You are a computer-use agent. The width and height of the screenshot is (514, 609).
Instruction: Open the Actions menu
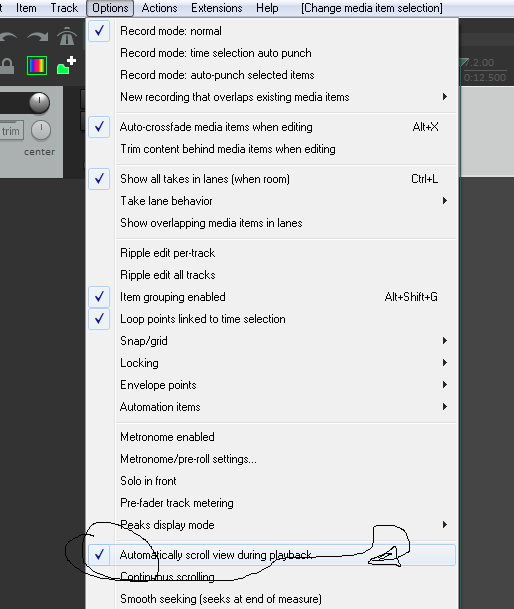click(x=159, y=8)
